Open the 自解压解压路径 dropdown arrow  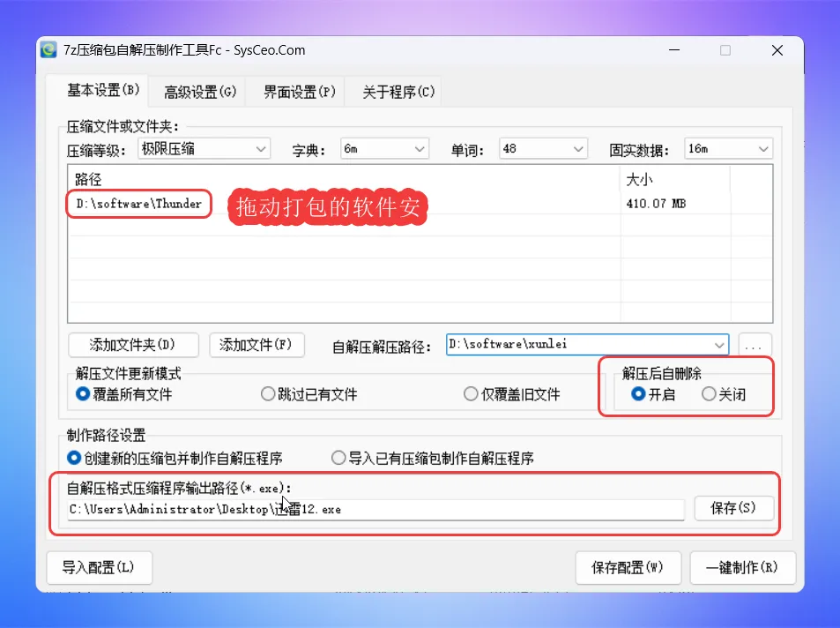[x=720, y=345]
